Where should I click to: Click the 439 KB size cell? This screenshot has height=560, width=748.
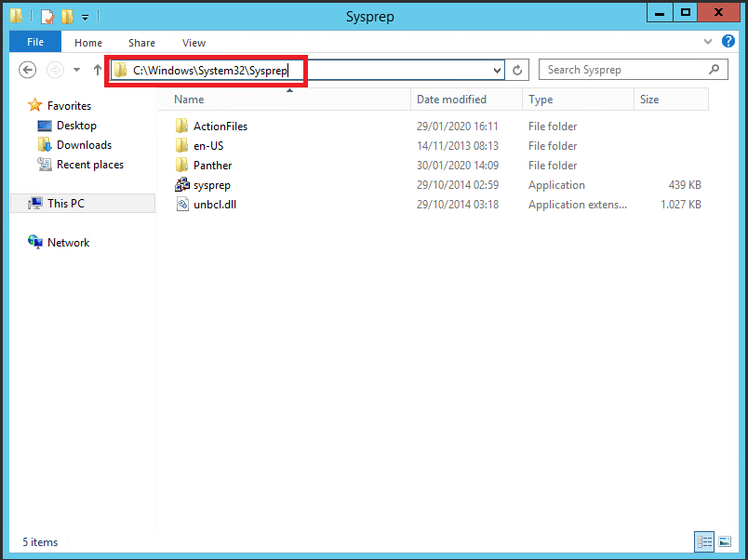(x=685, y=185)
